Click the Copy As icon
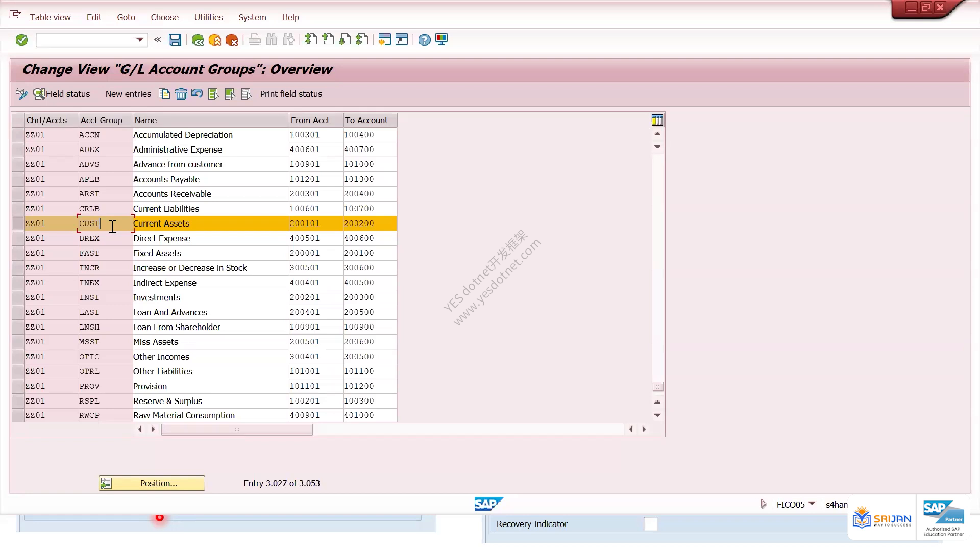980x551 pixels. (x=164, y=94)
